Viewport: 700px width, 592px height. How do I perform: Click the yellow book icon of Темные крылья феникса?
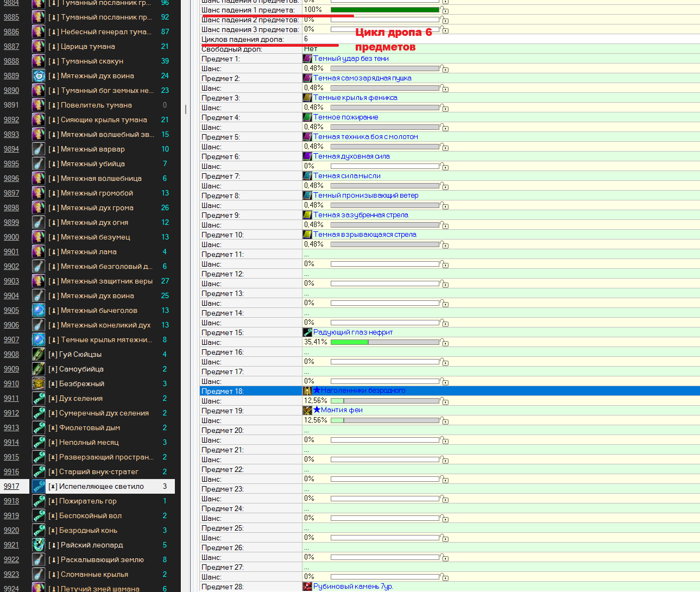tap(307, 98)
